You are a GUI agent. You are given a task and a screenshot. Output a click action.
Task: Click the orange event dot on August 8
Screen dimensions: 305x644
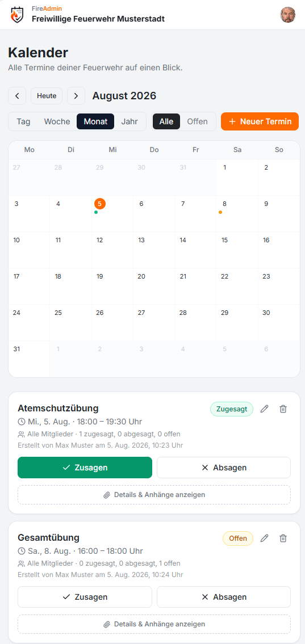coord(220,212)
